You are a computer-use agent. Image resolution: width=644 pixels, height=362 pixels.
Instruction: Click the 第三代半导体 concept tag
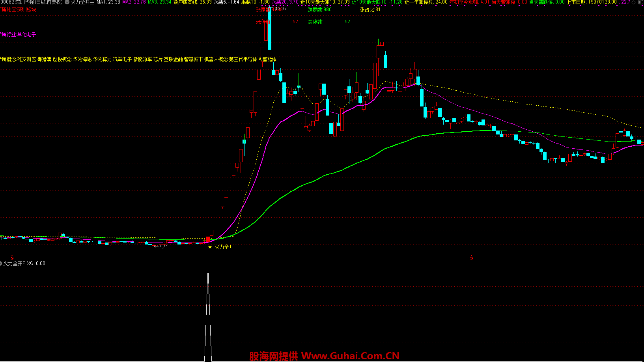243,59
